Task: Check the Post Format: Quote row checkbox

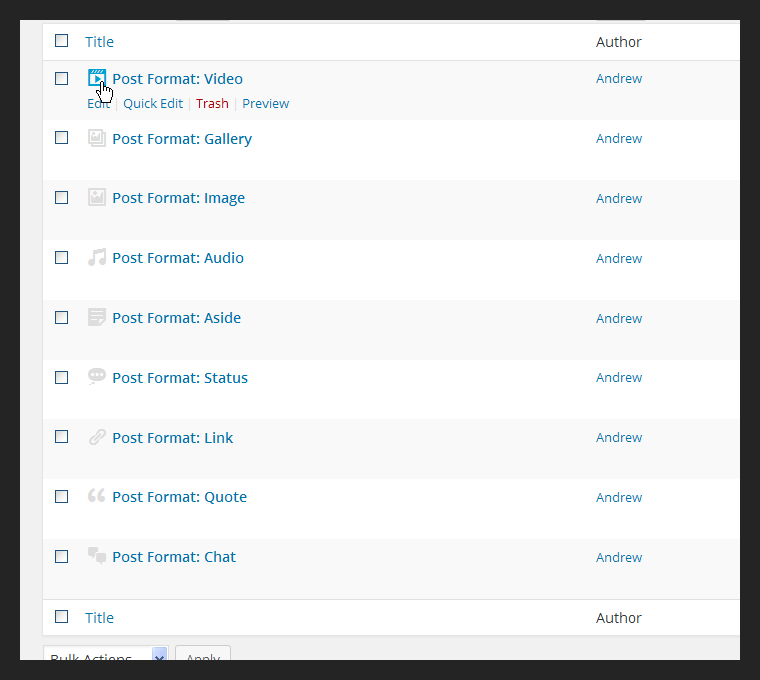Action: click(x=62, y=497)
